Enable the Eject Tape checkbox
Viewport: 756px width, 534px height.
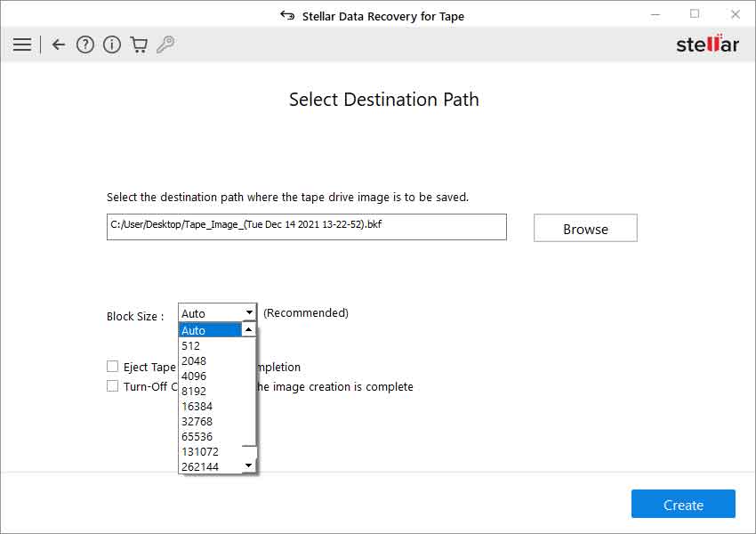coord(113,367)
